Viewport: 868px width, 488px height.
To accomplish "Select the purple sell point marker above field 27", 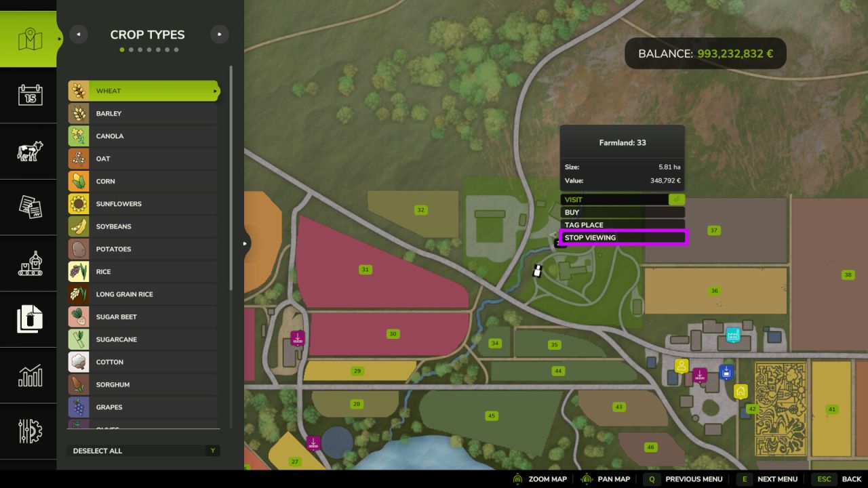I will 313,443.
